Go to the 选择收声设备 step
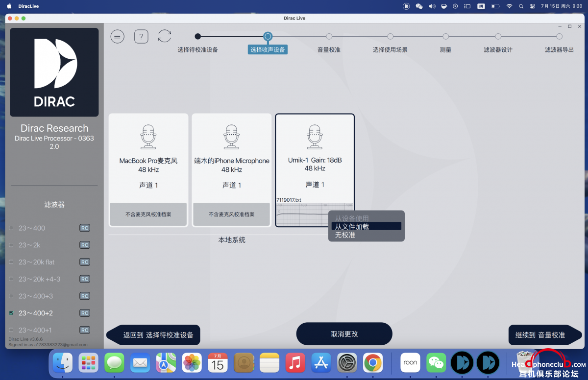Screen dimensions: 588x380 tap(268, 49)
